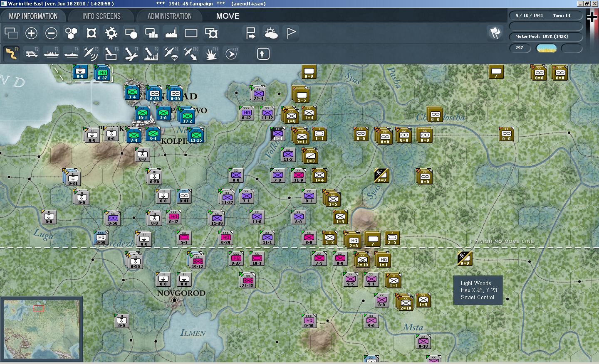The image size is (599, 364).
Task: Click the rectangle-with-frame toolbar icon
Action: click(211, 33)
